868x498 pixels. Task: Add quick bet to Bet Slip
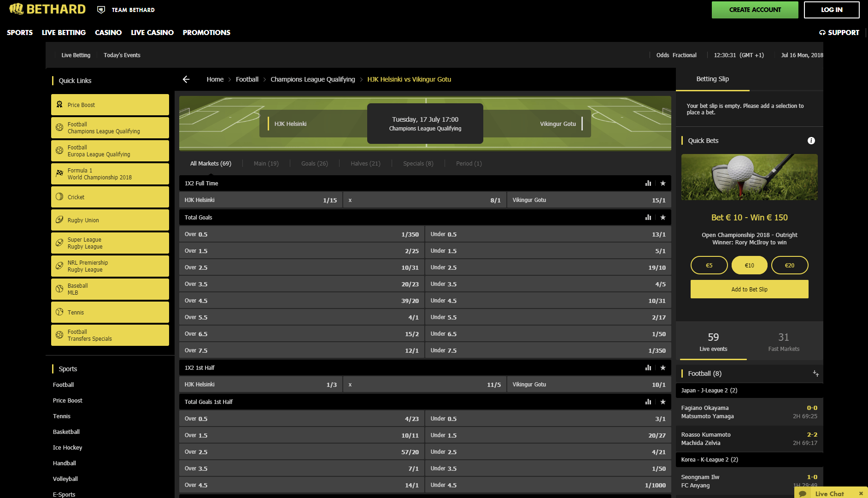point(749,289)
